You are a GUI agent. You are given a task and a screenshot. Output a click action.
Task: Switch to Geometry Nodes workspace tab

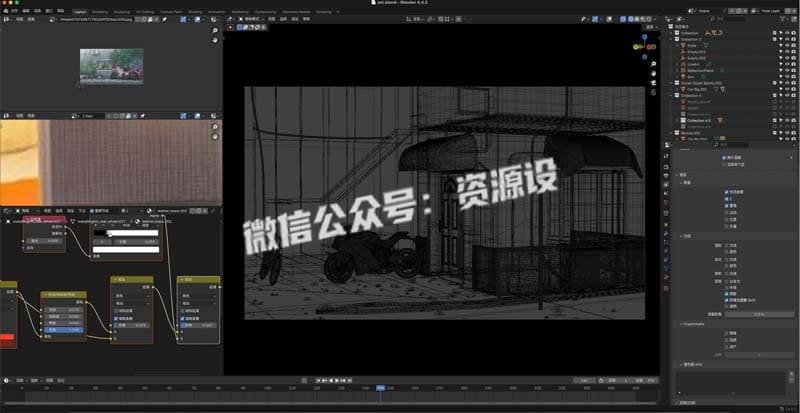point(296,11)
